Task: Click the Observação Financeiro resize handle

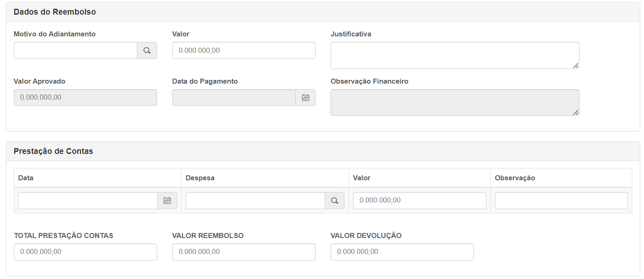Action: (x=576, y=112)
